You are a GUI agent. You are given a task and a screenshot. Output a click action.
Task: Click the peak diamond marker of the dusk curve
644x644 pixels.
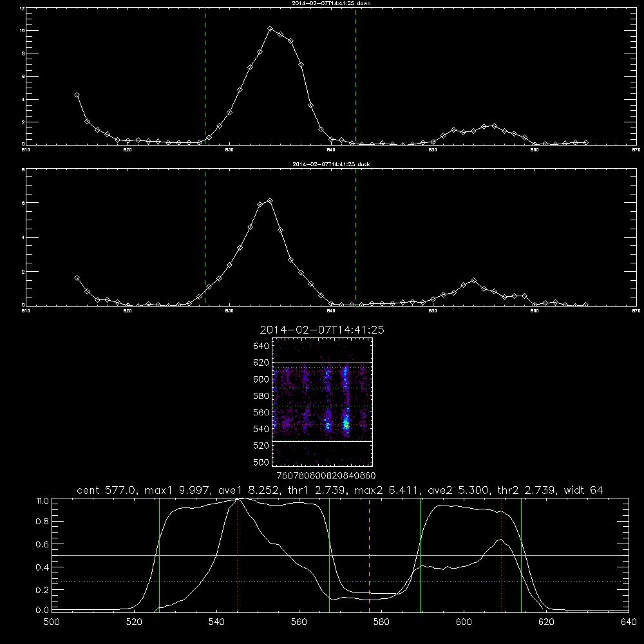pos(270,200)
